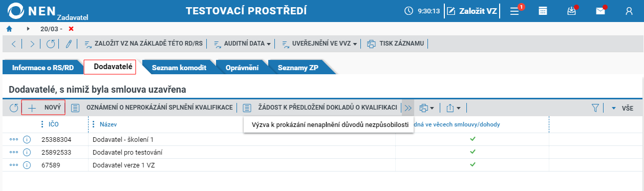
Task: Expand Auditní data dropdown
Action: pyautogui.click(x=242, y=44)
